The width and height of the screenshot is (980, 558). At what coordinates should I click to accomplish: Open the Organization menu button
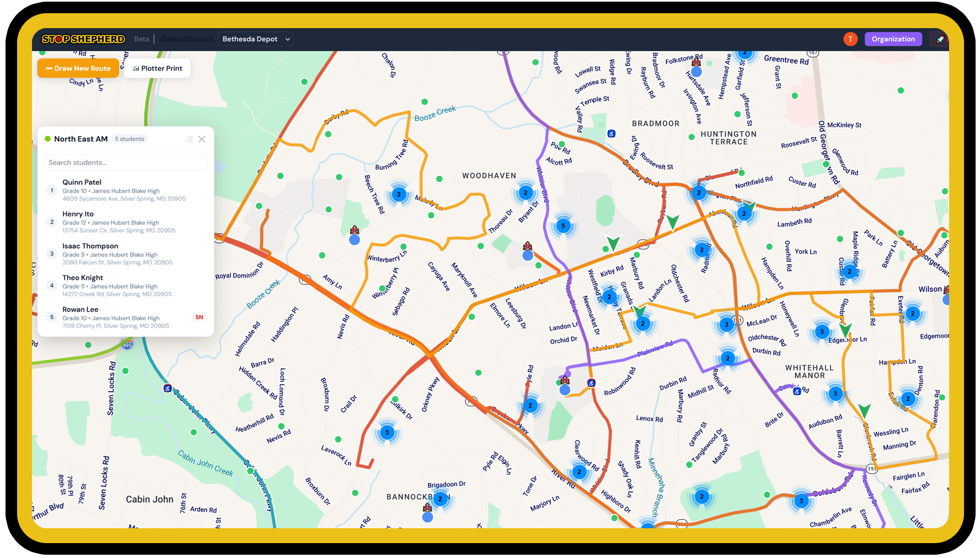point(893,39)
